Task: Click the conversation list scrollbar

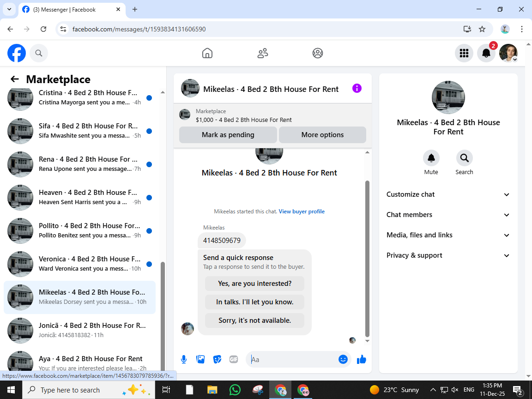Action: pyautogui.click(x=163, y=315)
